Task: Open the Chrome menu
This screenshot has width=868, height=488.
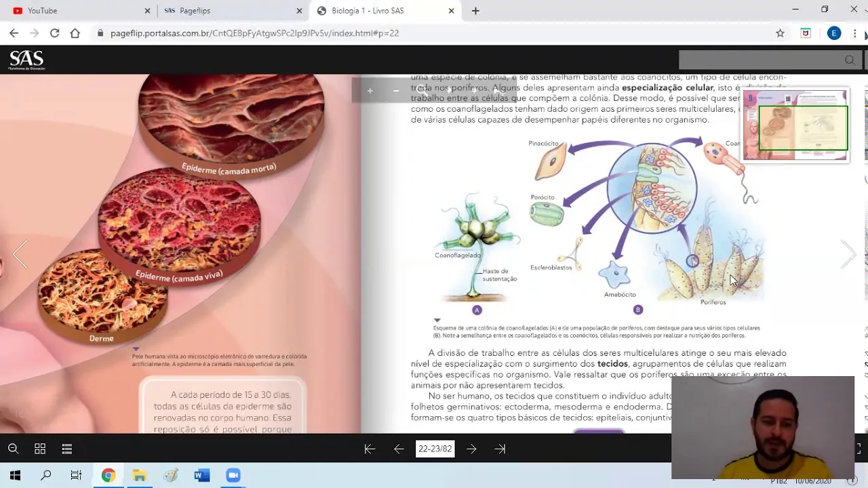Action: 854,33
